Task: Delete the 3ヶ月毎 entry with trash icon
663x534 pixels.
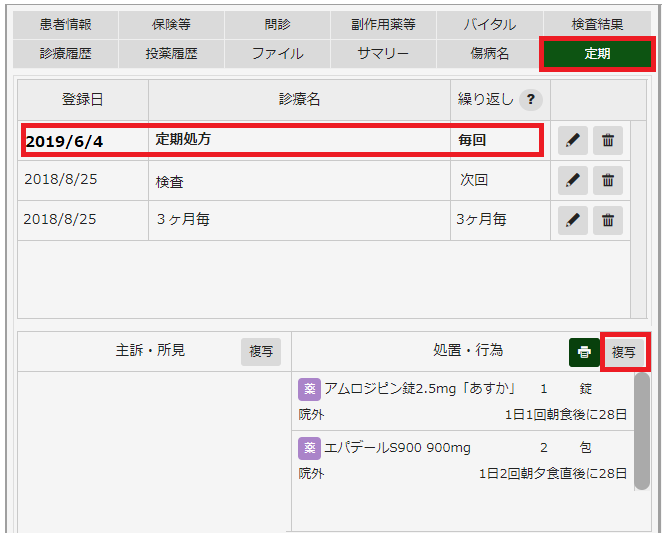Action: click(608, 220)
